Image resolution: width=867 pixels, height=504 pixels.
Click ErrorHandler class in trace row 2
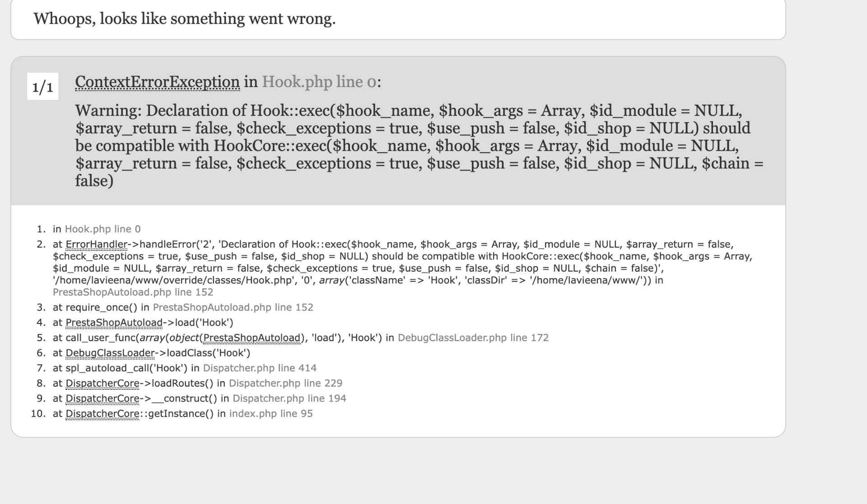(96, 244)
